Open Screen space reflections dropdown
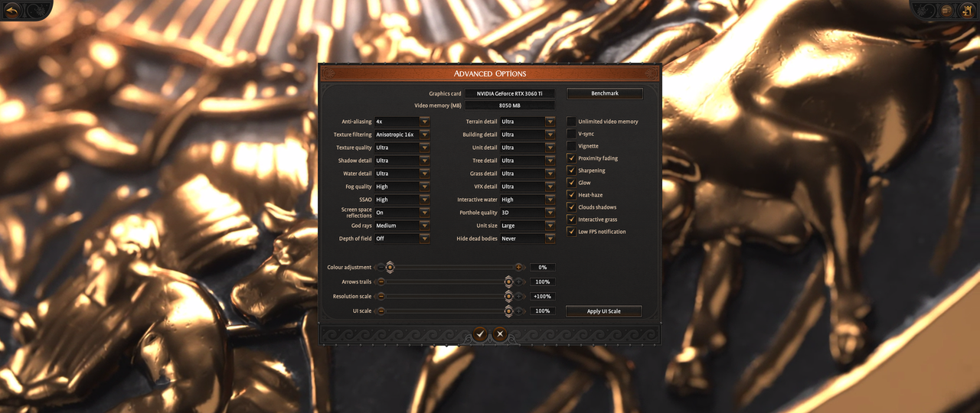The height and width of the screenshot is (413, 980). [x=402, y=213]
